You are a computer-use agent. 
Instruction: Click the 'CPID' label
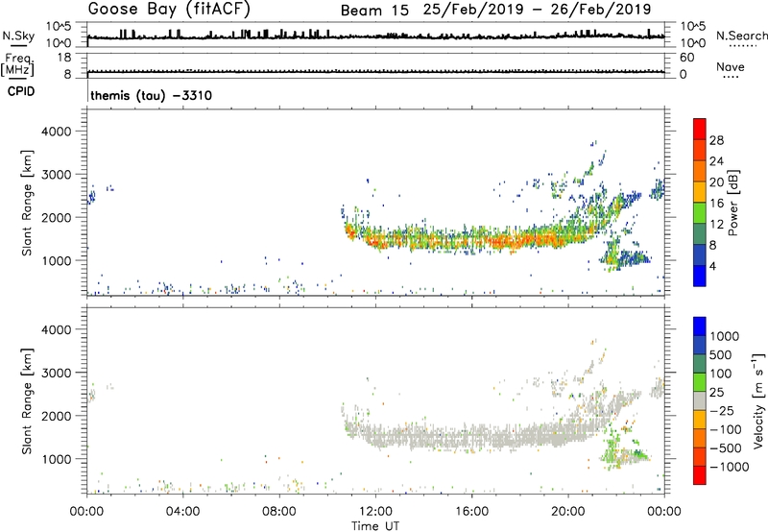click(21, 91)
